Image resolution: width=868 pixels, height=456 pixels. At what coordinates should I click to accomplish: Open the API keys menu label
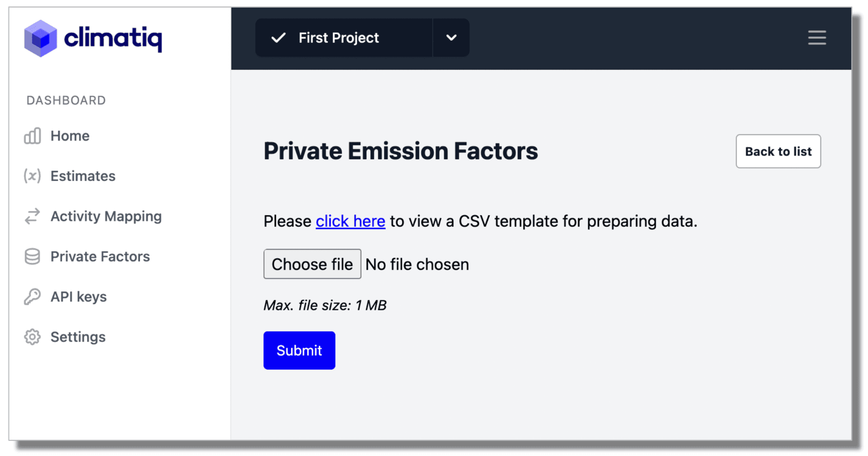coord(78,297)
